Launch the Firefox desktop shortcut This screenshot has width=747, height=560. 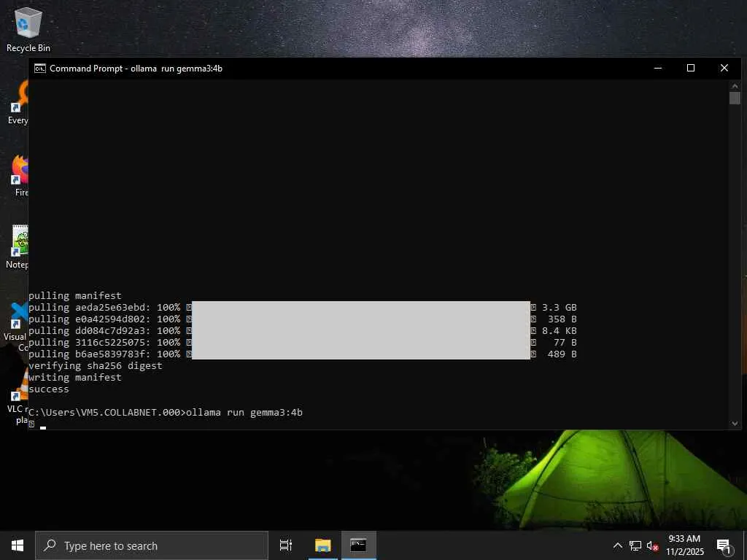pos(20,175)
